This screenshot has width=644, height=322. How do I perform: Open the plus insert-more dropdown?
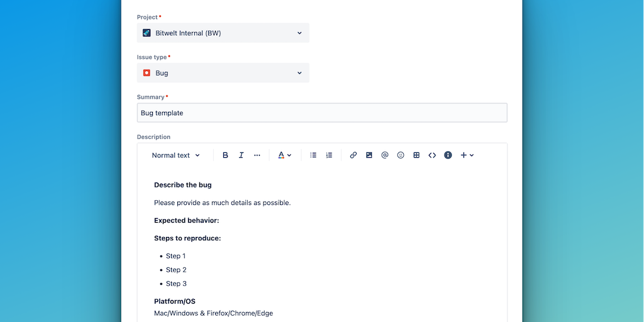point(467,155)
